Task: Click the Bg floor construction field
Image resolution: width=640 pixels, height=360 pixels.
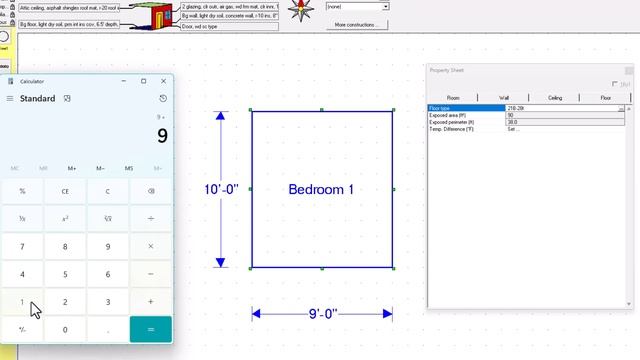Action: [69, 24]
